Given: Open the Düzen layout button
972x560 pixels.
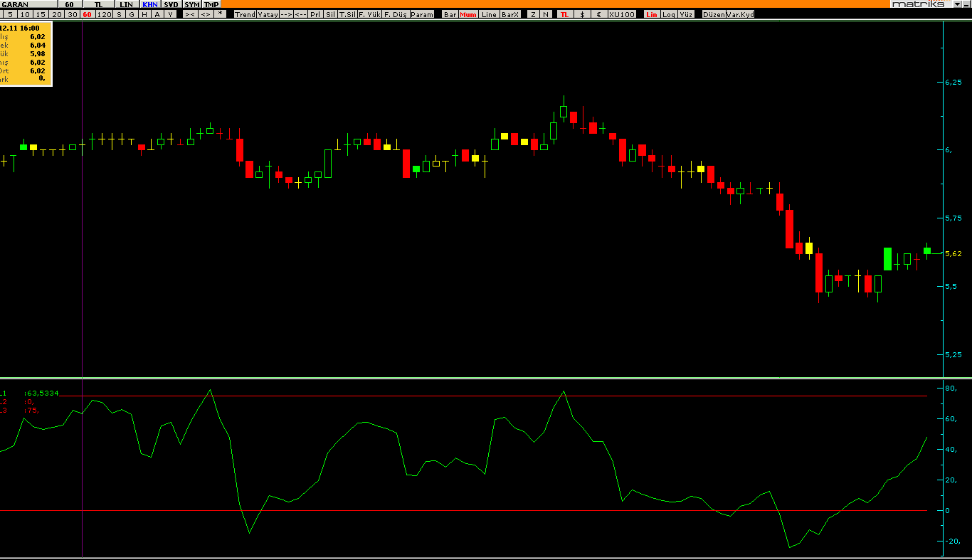Looking at the screenshot, I should click(x=714, y=14).
